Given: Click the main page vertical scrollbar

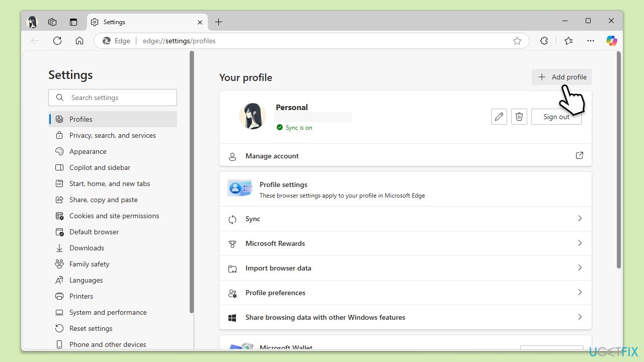Looking at the screenshot, I should 619,160.
